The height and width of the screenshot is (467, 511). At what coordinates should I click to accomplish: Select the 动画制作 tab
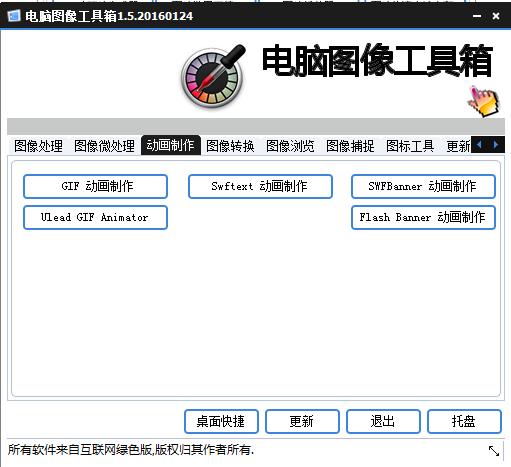click(171, 145)
